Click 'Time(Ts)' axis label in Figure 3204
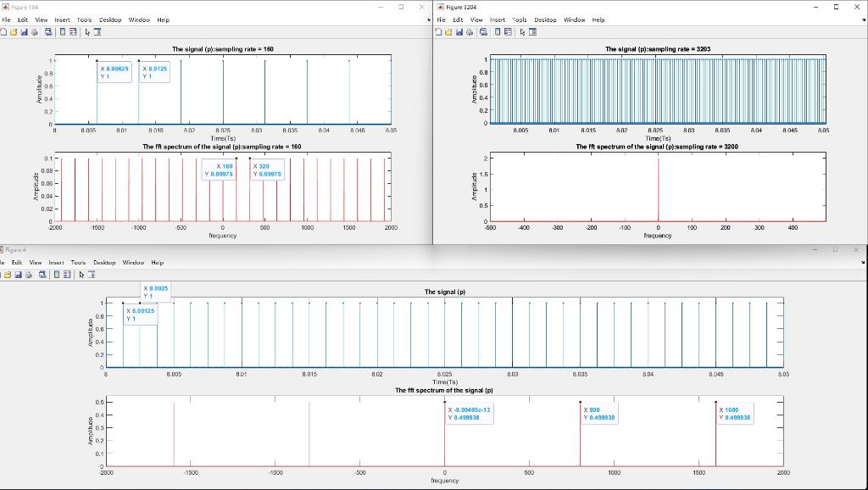Image resolution: width=868 pixels, height=490 pixels. (658, 138)
